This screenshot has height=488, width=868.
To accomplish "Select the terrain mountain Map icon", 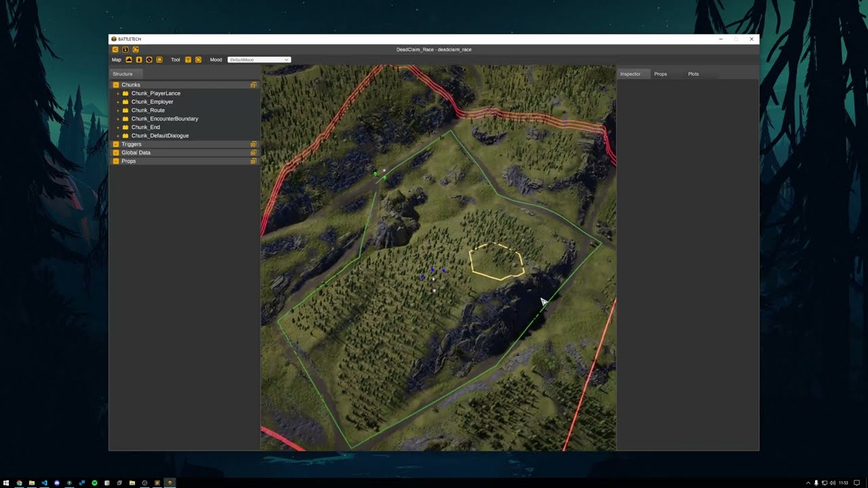I will tap(129, 60).
